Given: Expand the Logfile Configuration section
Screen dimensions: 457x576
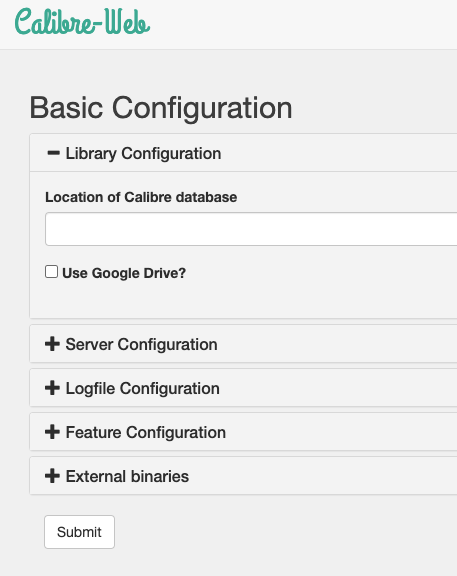Looking at the screenshot, I should coord(143,389).
